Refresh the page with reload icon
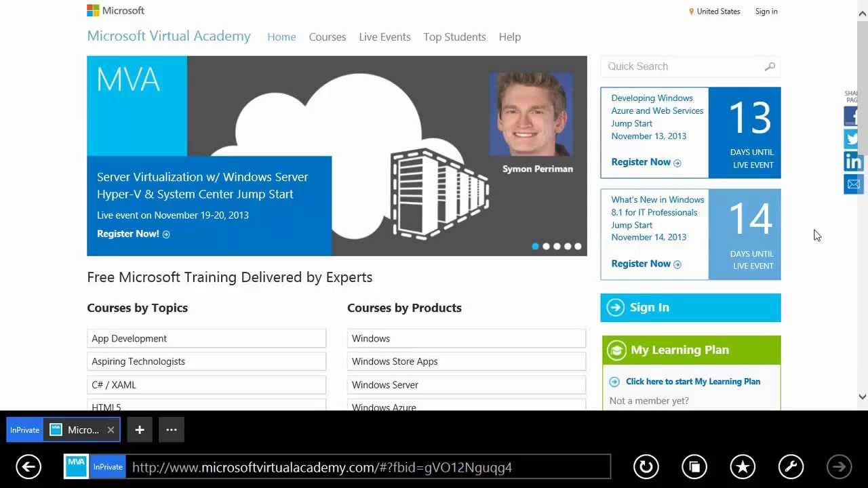 pos(646,466)
